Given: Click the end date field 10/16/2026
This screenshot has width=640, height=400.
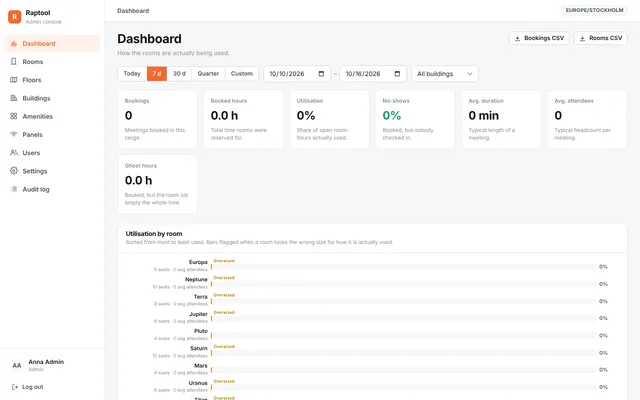Looking at the screenshot, I should tap(373, 74).
